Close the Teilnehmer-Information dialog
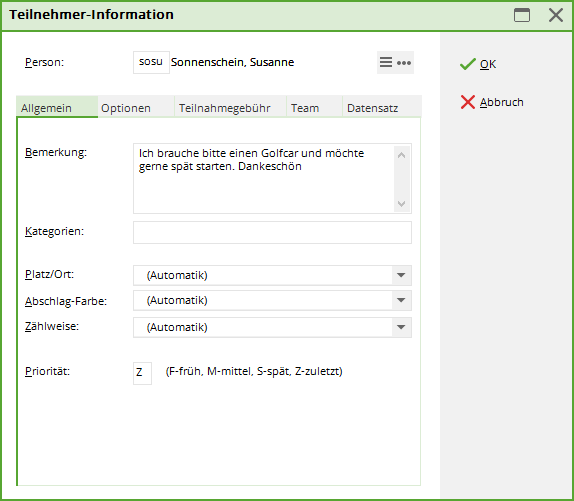Screen dimensions: 574x501 556,15
